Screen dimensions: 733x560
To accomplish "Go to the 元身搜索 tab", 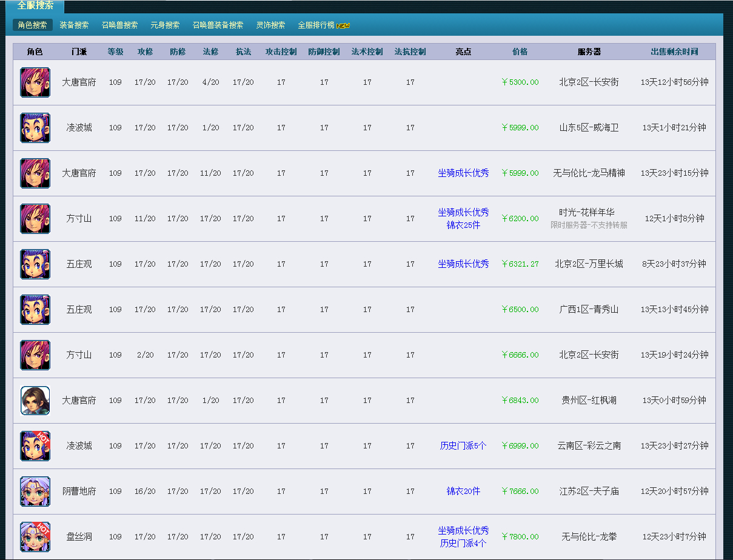I will pos(165,25).
